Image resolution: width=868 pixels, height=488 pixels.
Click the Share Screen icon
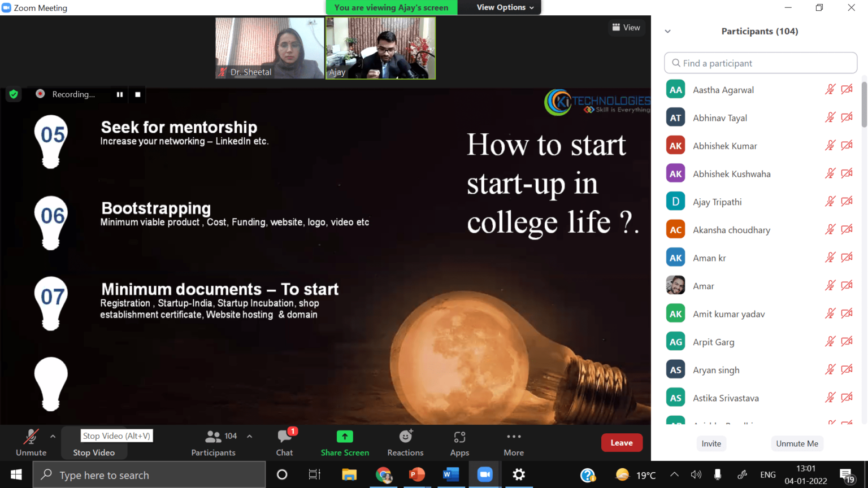tap(345, 437)
